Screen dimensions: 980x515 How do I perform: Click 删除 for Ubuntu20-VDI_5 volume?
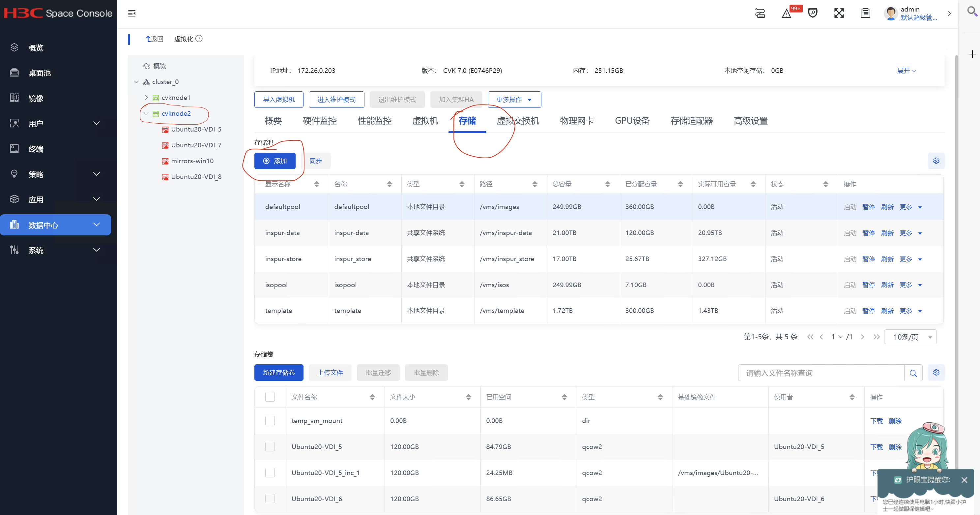point(895,447)
